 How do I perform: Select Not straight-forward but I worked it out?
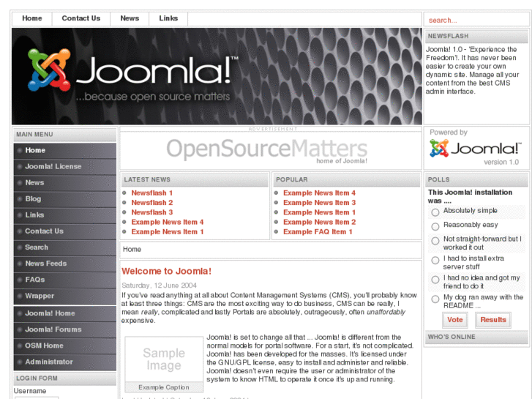[435, 241]
